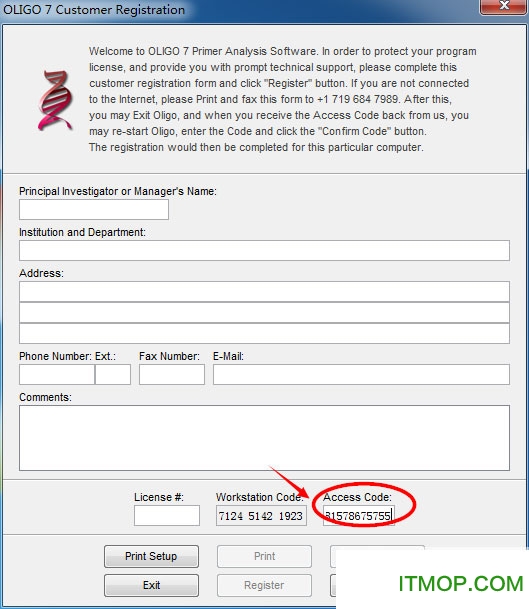Image resolution: width=529 pixels, height=609 pixels.
Task: Click inside the Comments text area
Action: pos(264,438)
